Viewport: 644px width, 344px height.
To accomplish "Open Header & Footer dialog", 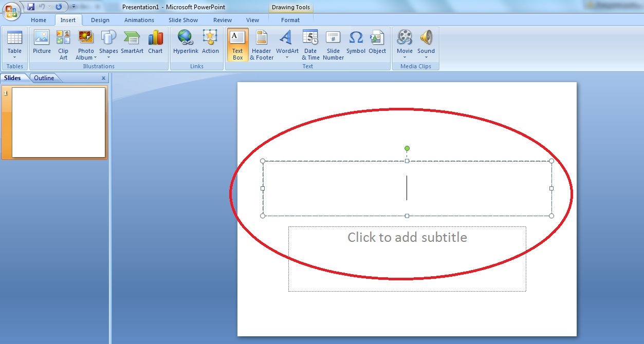I will [x=262, y=45].
